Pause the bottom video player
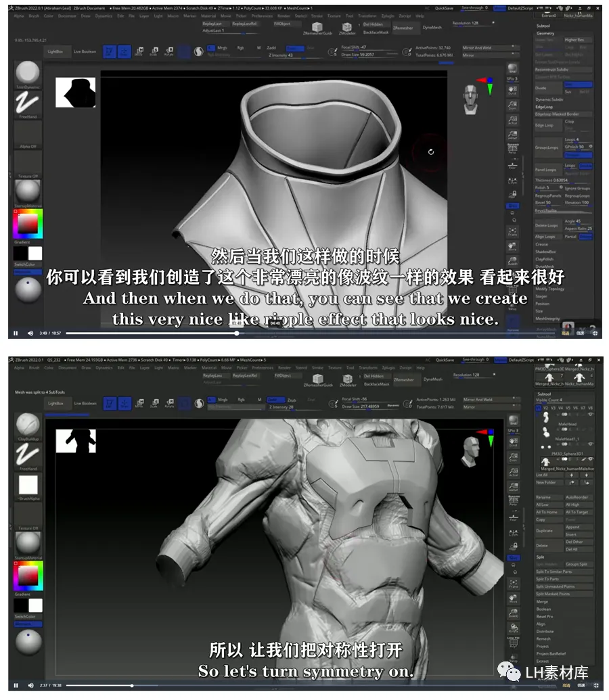The width and height of the screenshot is (609, 700). [16, 685]
